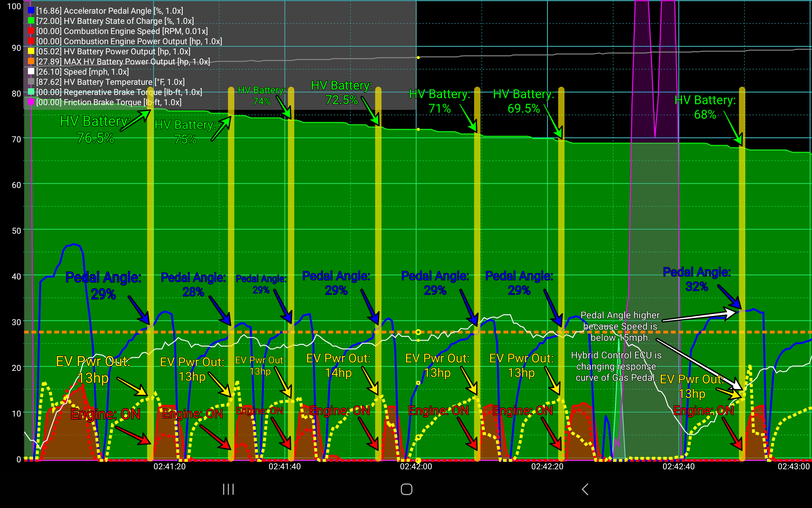This screenshot has height=508, width=812.
Task: Click the 02:42:00 time axis label
Action: coord(416,466)
